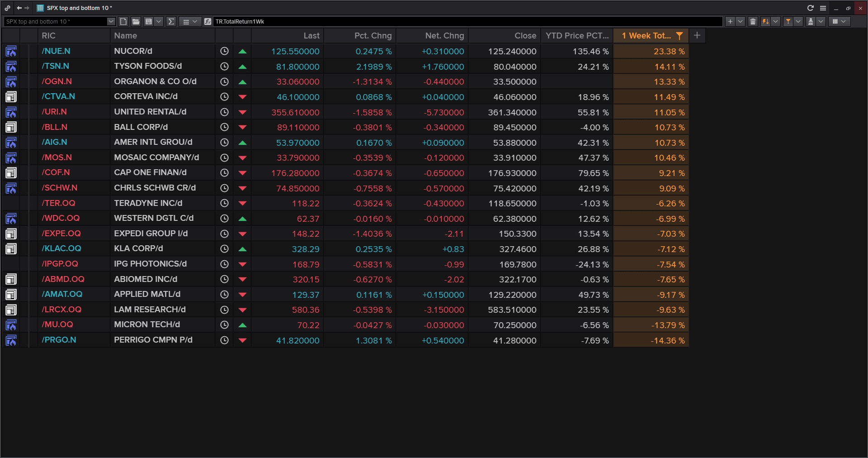Open the row layout dropdown with lines icon

190,21
